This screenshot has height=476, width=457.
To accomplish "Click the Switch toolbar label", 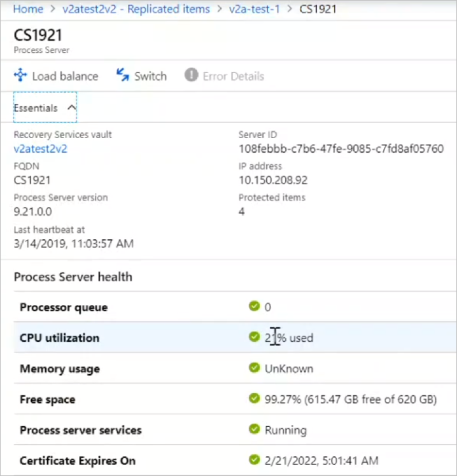I will [151, 76].
